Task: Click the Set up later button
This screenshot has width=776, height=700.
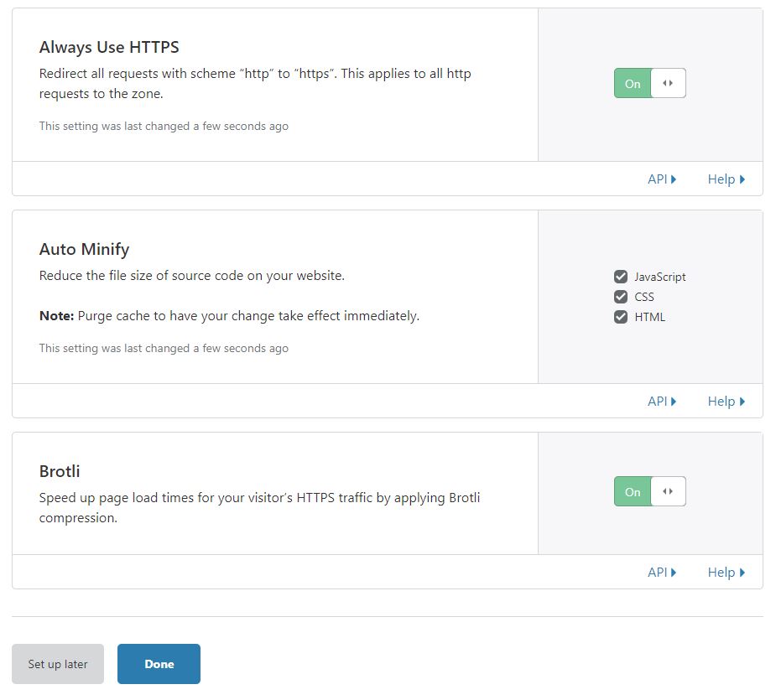Action: click(x=57, y=663)
